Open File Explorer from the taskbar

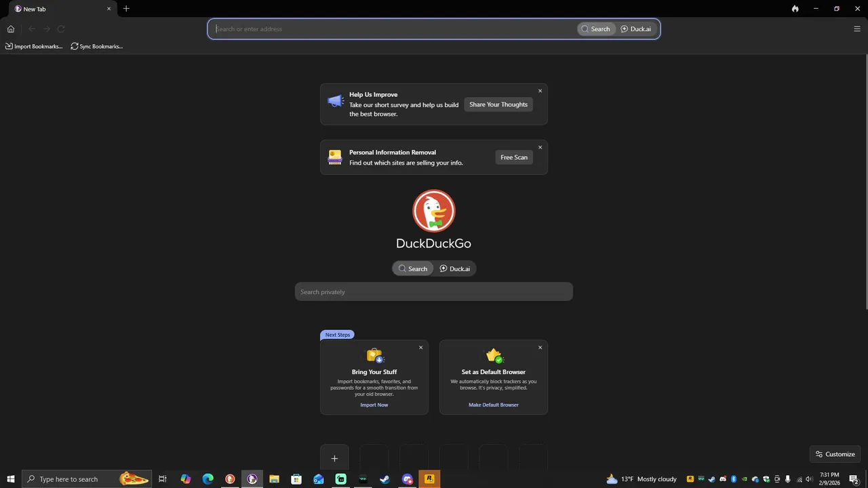(x=274, y=479)
